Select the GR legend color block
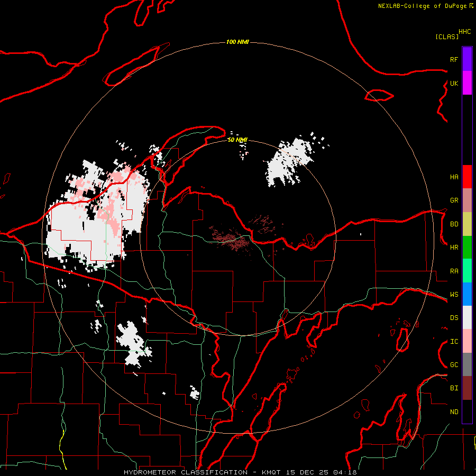 (467, 200)
